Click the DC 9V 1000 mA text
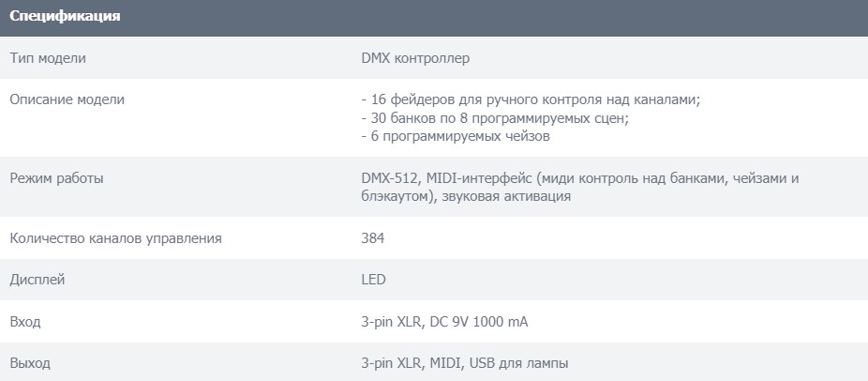Viewport: 868px width, 381px height. click(x=478, y=322)
